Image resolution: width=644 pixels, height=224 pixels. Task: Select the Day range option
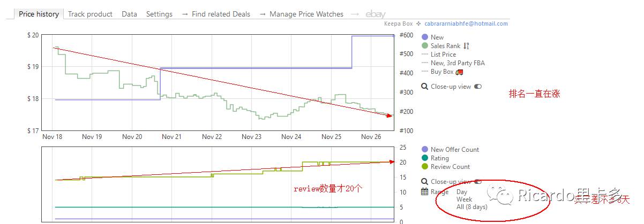tap(462, 192)
